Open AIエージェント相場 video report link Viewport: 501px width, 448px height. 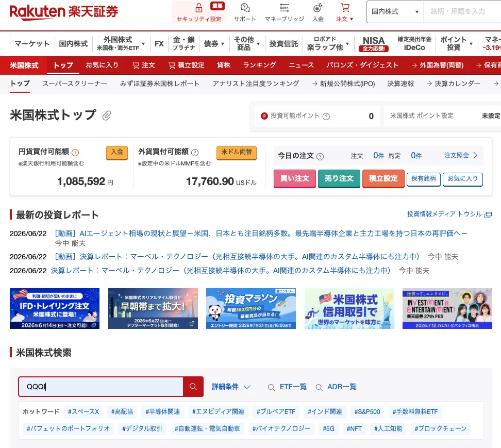tap(261, 234)
